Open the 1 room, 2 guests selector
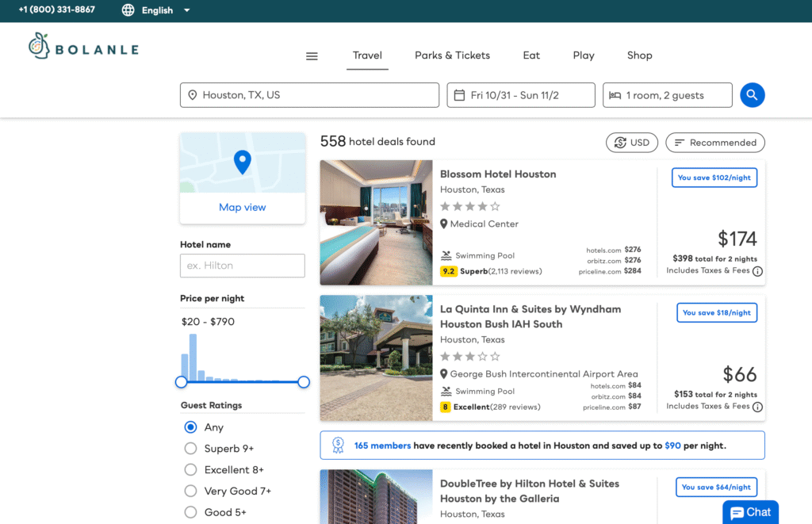 [x=668, y=95]
